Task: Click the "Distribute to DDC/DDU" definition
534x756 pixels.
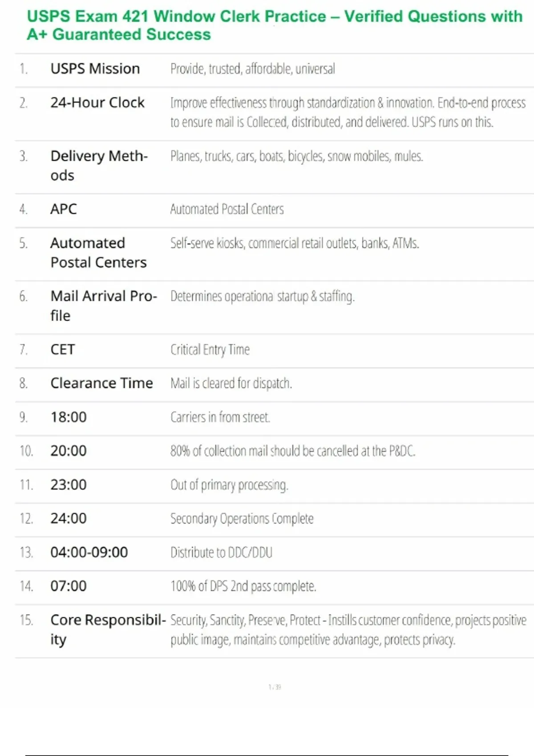Action: (222, 552)
